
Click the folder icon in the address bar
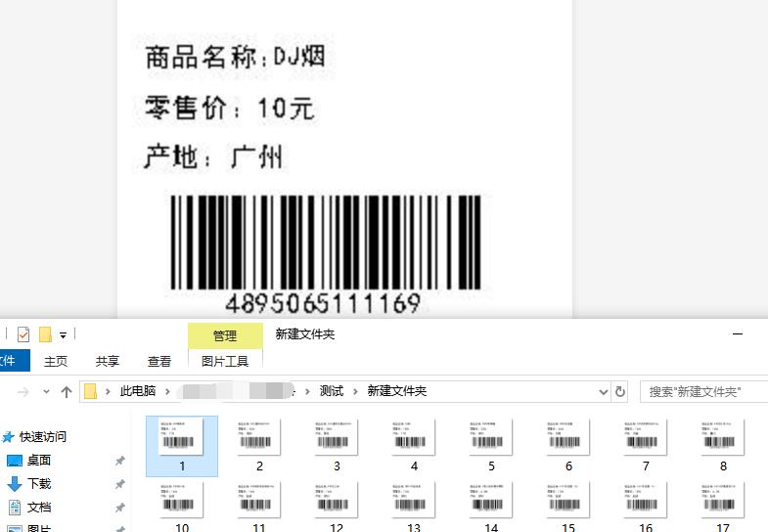click(91, 391)
